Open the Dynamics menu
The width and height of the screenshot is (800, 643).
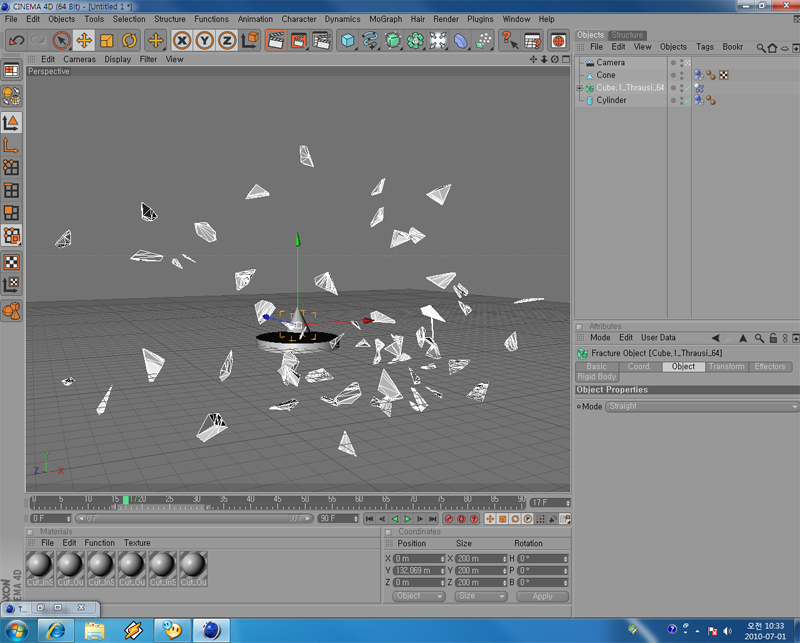tap(342, 19)
